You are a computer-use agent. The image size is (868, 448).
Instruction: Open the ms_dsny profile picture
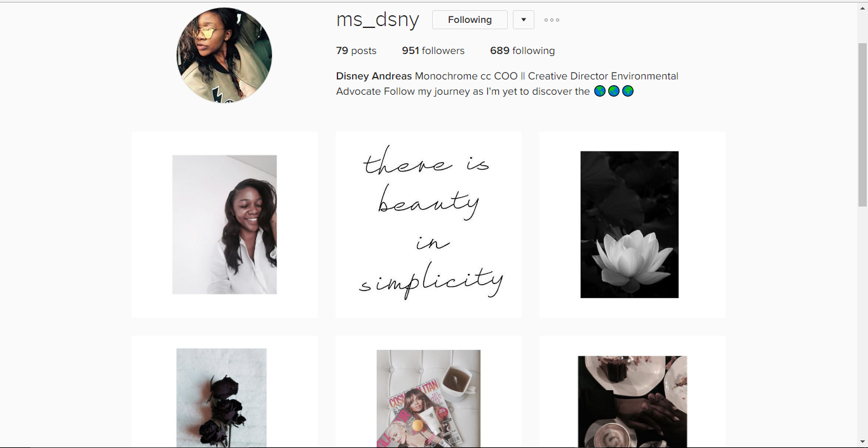click(224, 55)
